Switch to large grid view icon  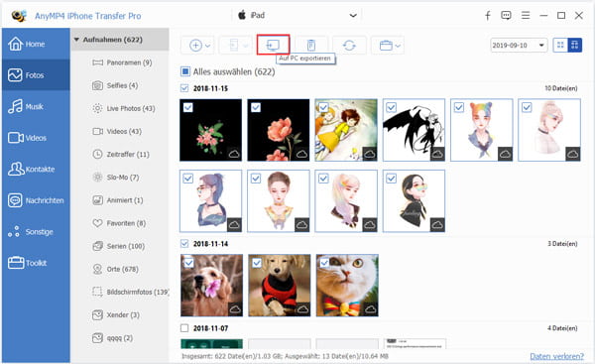click(x=560, y=46)
